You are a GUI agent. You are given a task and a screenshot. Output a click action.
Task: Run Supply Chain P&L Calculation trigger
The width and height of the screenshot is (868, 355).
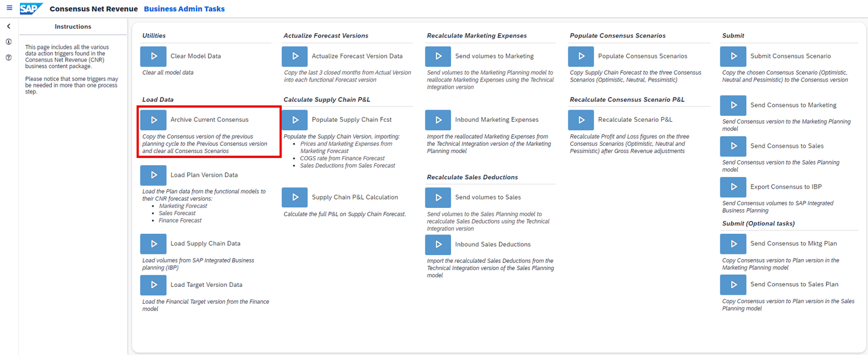pos(295,197)
